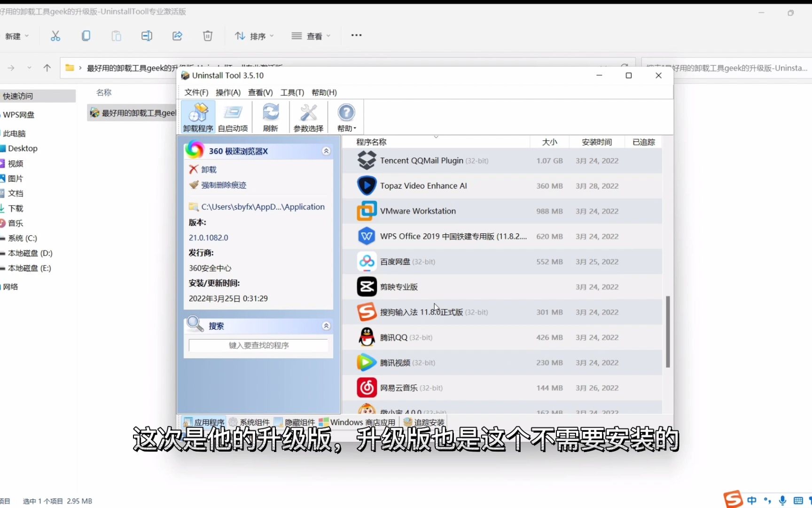812x508 pixels.
Task: Toggle the 中 Chinese input mode indicator
Action: click(752, 500)
